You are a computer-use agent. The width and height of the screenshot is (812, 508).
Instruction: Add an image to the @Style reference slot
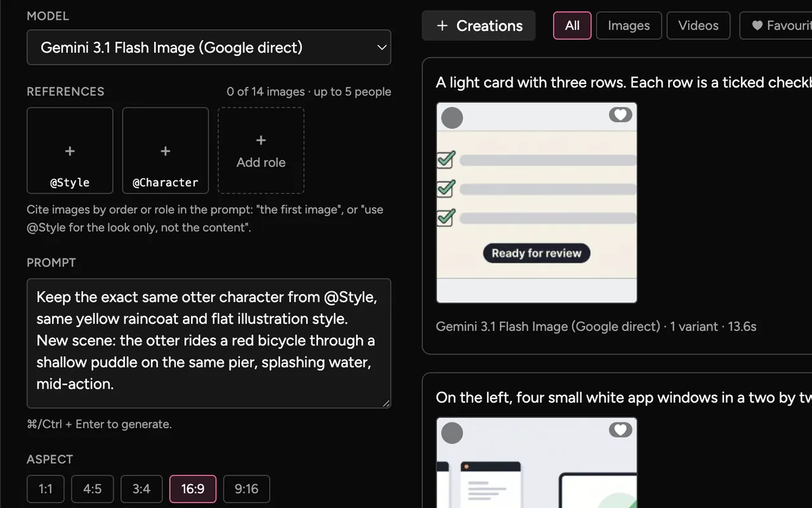[x=70, y=150]
